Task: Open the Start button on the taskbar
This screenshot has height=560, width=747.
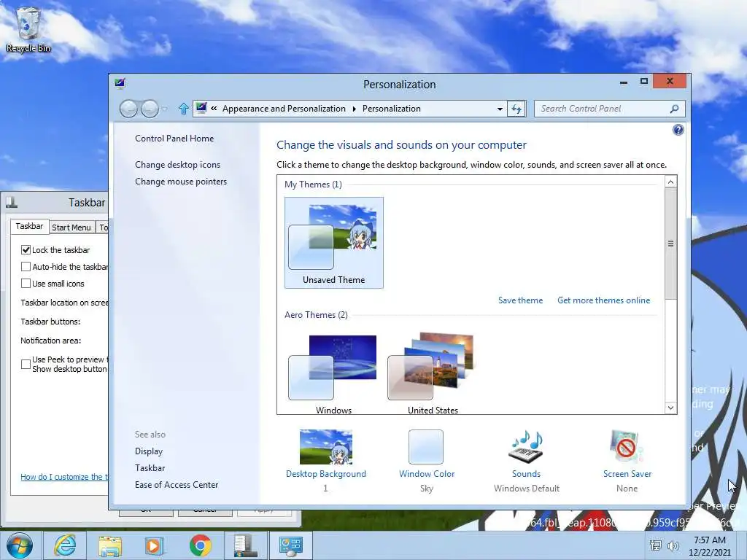Action: (20, 545)
